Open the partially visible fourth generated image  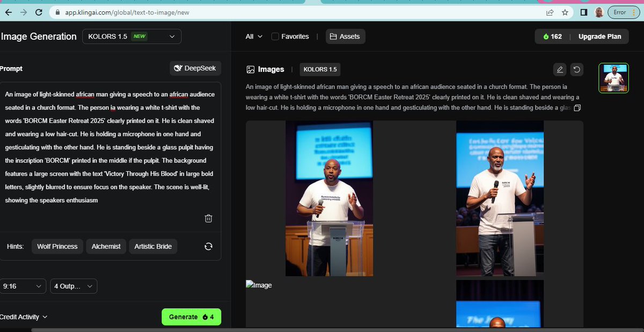pos(500,304)
